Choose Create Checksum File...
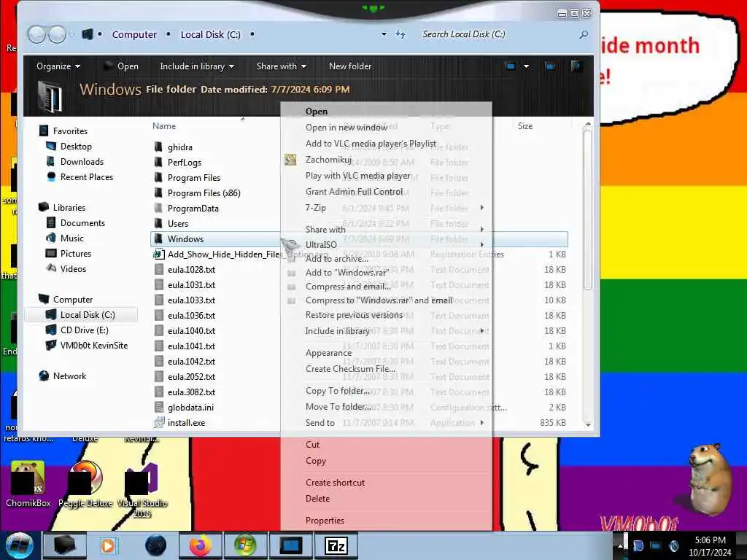Image resolution: width=747 pixels, height=560 pixels. [351, 368]
